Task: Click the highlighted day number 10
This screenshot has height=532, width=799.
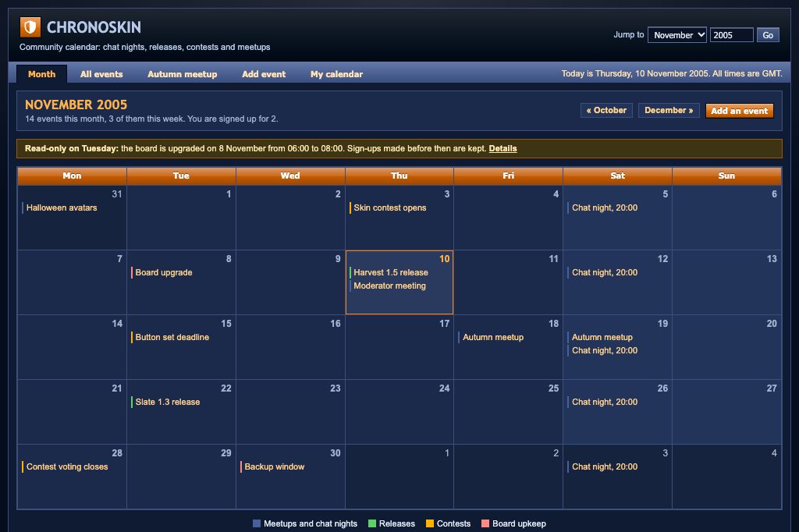Action: tap(444, 258)
